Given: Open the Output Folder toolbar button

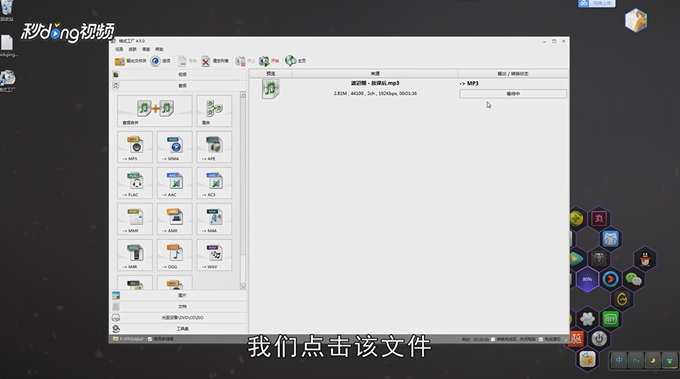Looking at the screenshot, I should (131, 61).
